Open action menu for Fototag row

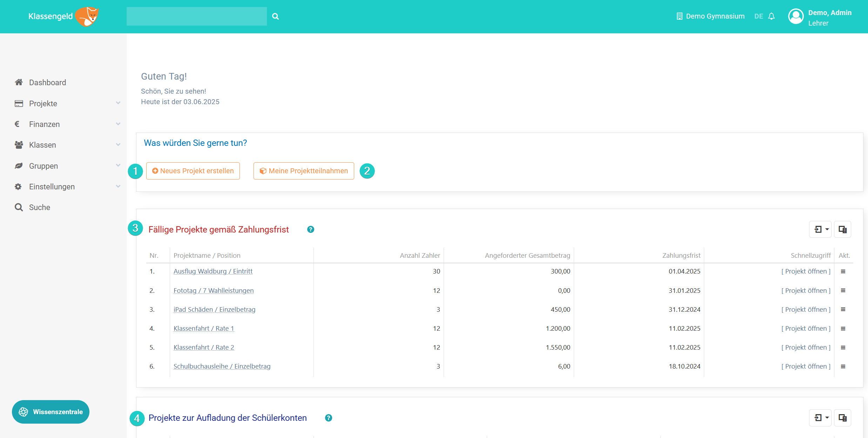(843, 290)
